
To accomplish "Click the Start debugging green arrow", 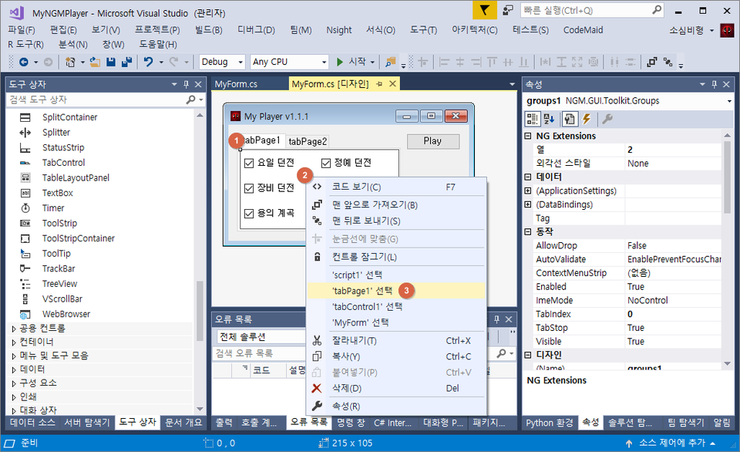I will [339, 62].
